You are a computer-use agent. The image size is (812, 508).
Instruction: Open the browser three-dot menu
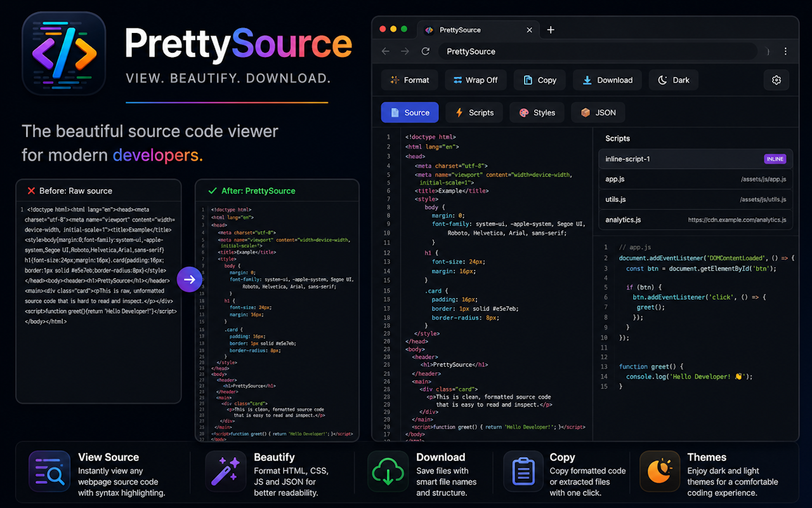click(786, 51)
